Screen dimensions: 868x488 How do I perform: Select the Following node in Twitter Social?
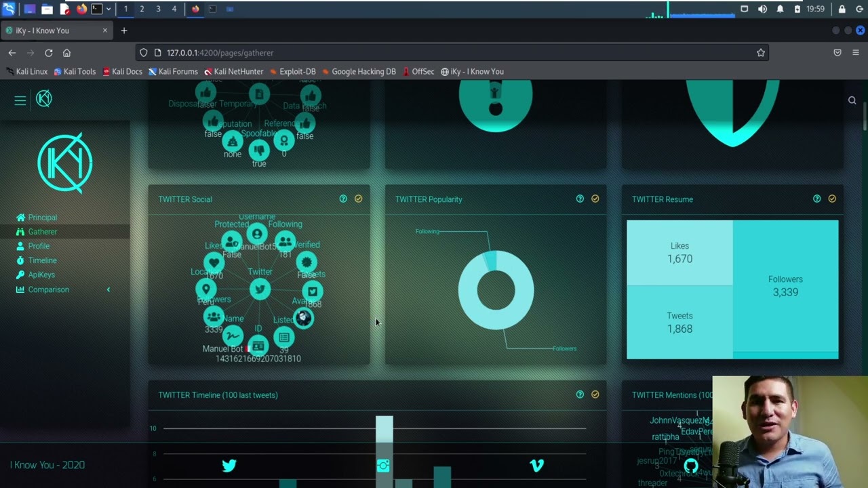point(285,241)
